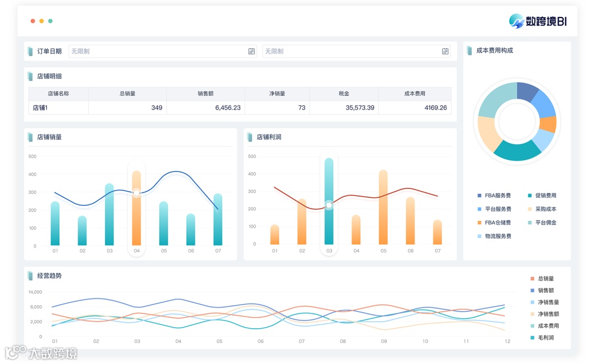Click the 06 bar in 店铺利润 chart
The width and height of the screenshot is (595, 364).
pyautogui.click(x=410, y=221)
